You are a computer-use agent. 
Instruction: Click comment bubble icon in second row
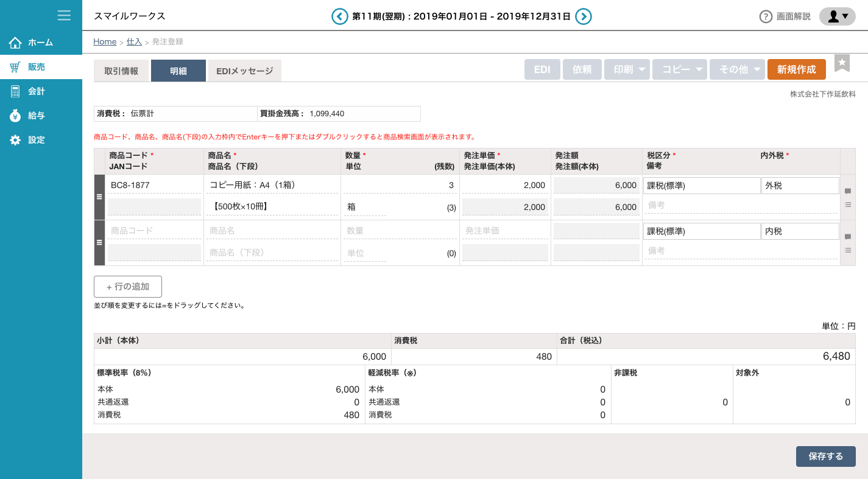pos(848,237)
